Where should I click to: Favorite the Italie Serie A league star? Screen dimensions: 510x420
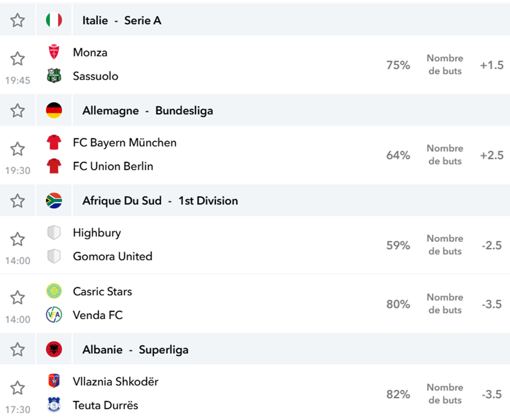point(18,20)
